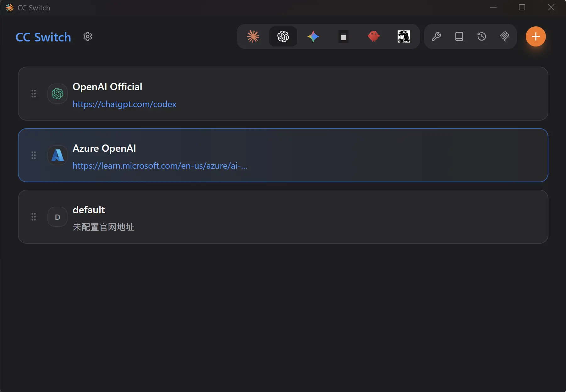Click the drag handle for OpenAI Official
566x392 pixels.
pyautogui.click(x=34, y=94)
